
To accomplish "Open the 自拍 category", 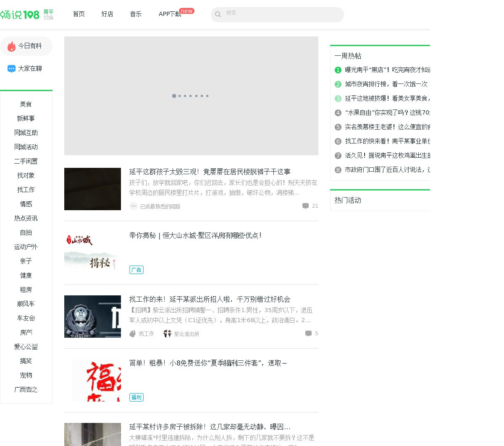I will 26,232.
